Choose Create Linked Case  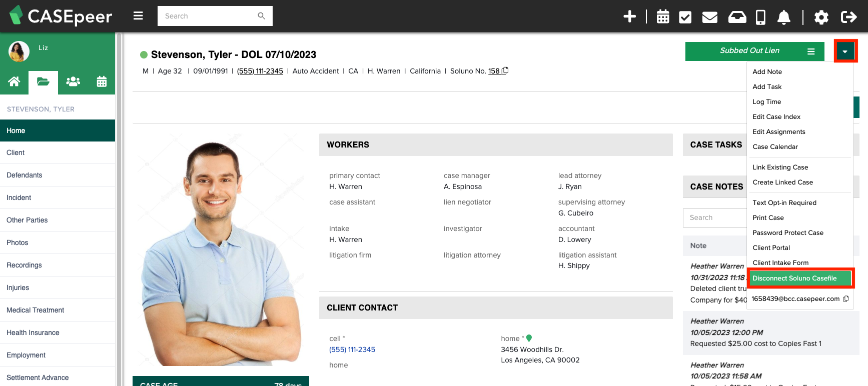(782, 182)
